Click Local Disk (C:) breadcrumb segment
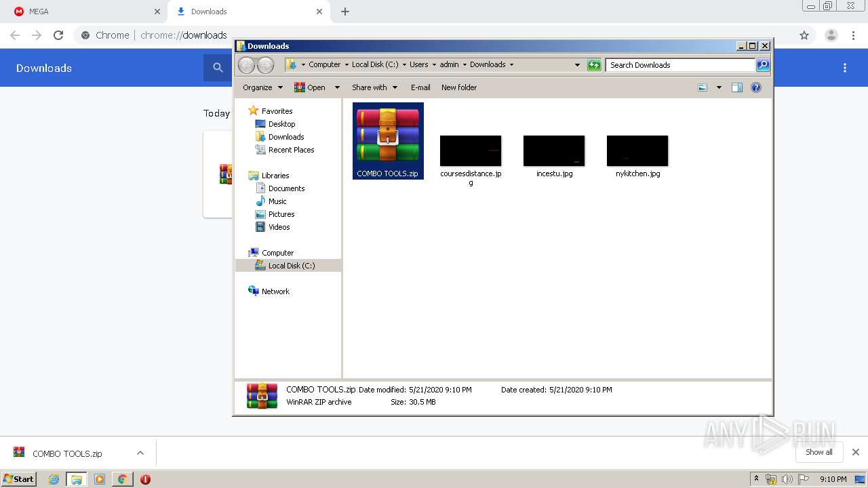Viewport: 868px width, 488px height. (x=375, y=65)
